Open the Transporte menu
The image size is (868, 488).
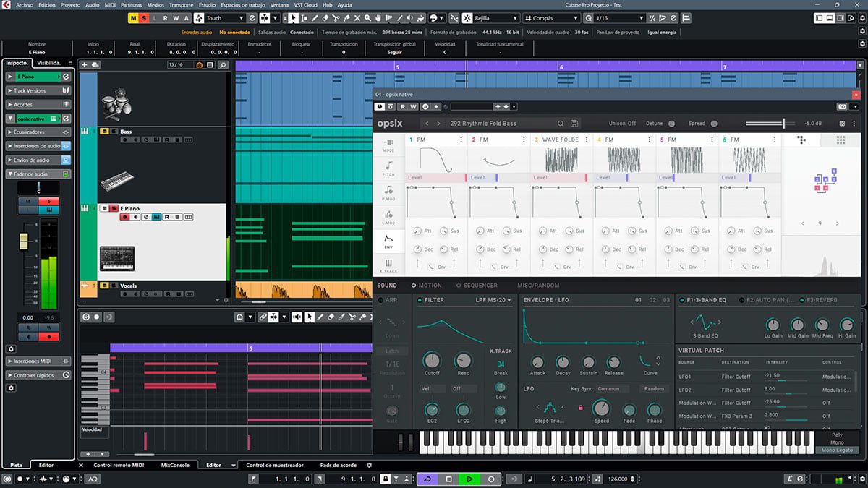coord(181,4)
